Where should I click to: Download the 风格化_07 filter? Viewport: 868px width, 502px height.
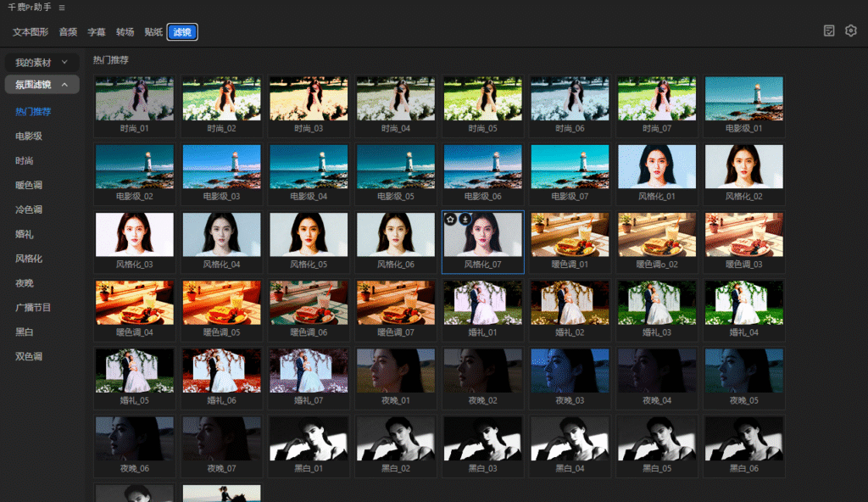[x=465, y=219]
